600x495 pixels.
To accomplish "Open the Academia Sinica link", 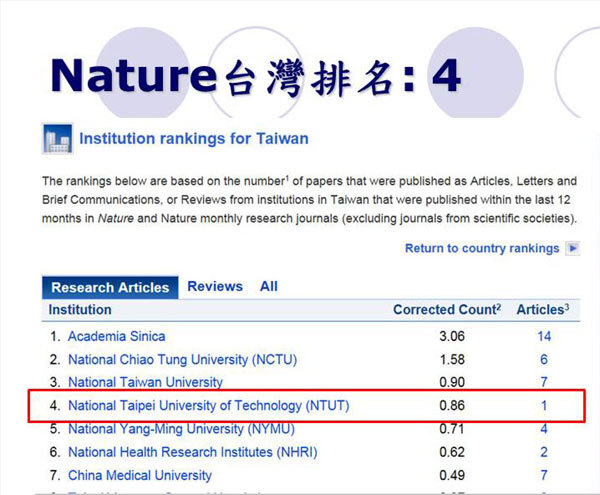I will tap(117, 336).
